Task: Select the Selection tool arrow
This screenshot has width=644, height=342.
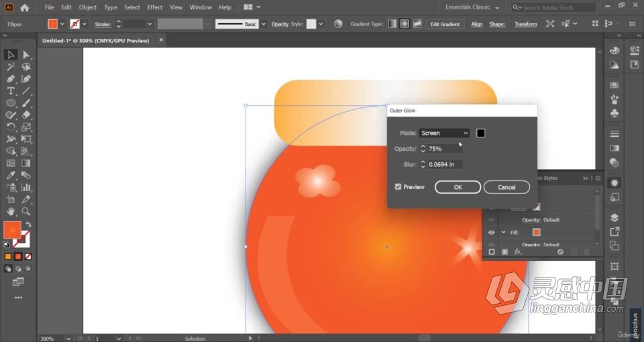Action: click(x=11, y=54)
